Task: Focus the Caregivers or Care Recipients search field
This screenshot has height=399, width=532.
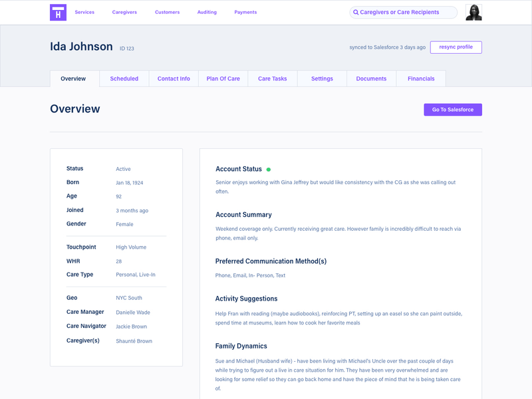Action: pyautogui.click(x=407, y=12)
